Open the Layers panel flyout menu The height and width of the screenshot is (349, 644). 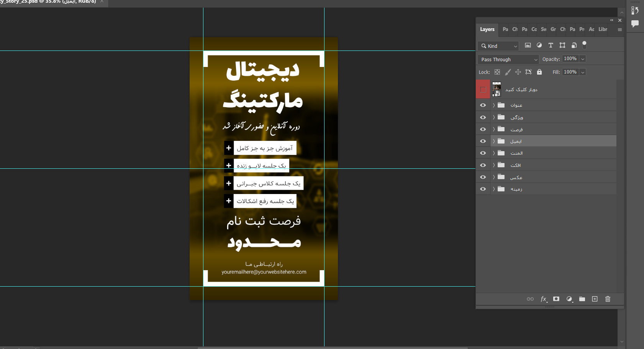(x=619, y=29)
